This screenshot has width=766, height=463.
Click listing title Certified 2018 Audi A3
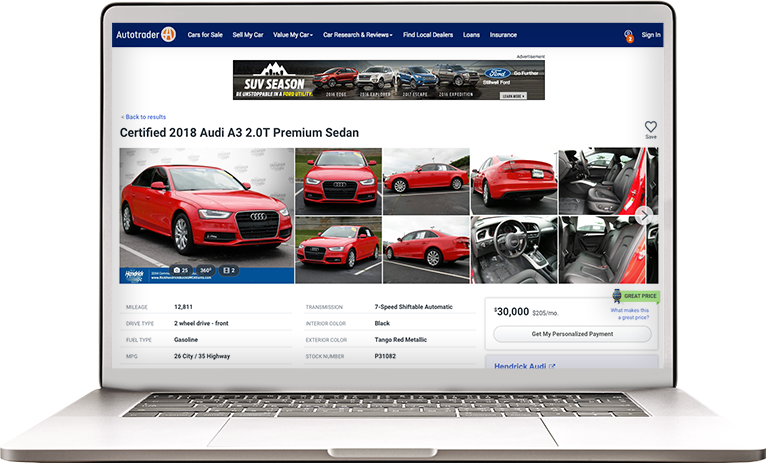point(239,133)
